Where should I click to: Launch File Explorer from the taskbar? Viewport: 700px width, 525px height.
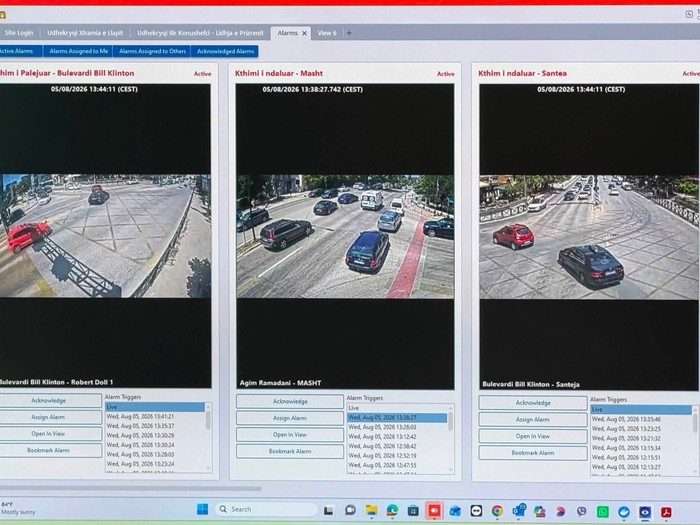click(x=371, y=510)
